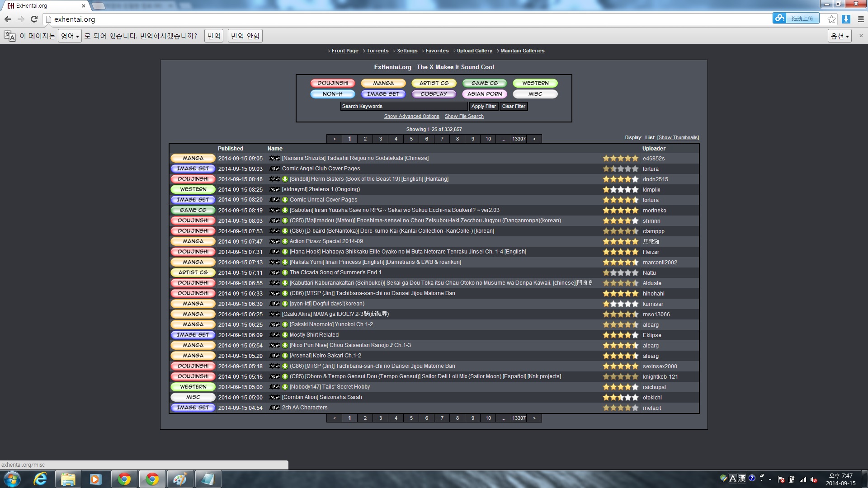868x488 pixels.
Task: Go to next page with the top > arrow
Action: 534,139
